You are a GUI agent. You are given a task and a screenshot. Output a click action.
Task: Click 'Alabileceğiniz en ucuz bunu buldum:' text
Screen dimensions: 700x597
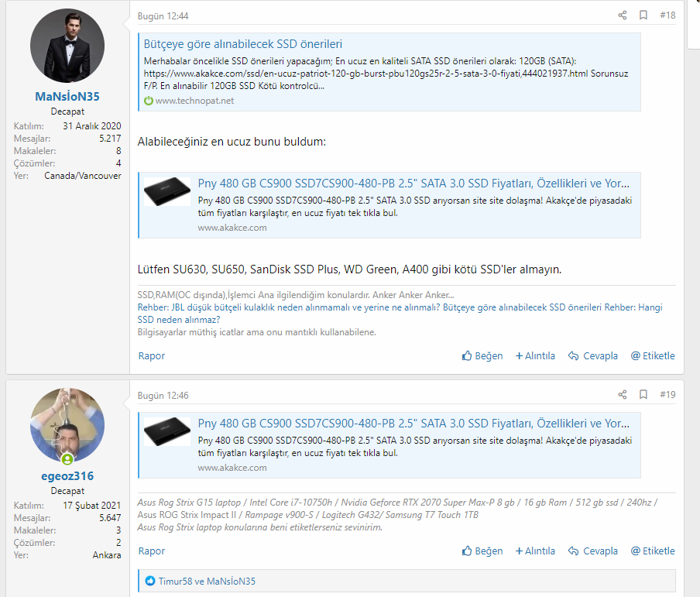[x=232, y=142]
